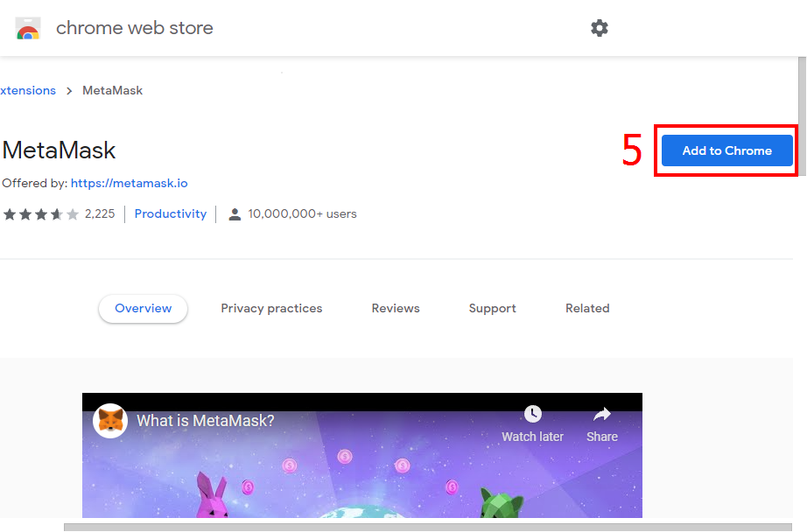
Task: Open the Related tab
Action: 587,308
